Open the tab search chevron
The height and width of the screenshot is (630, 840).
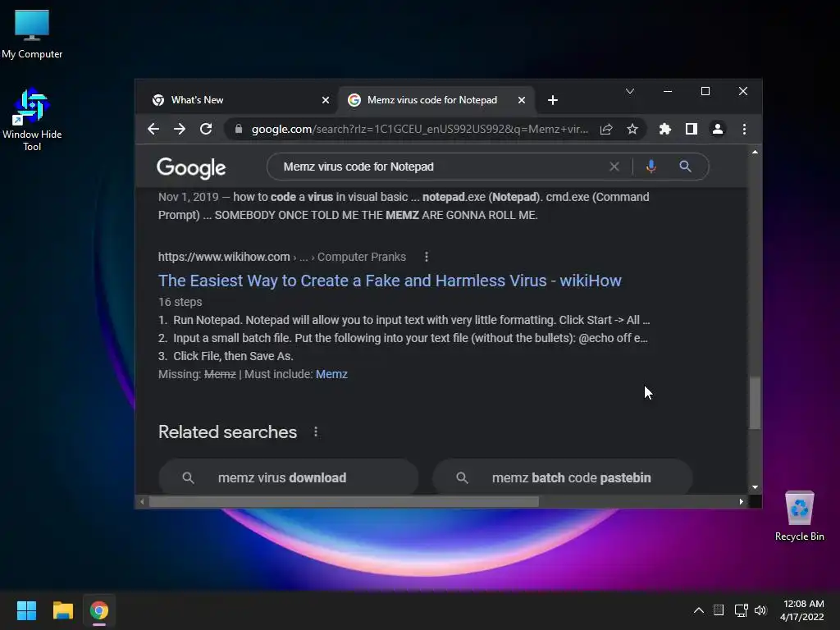tap(630, 91)
